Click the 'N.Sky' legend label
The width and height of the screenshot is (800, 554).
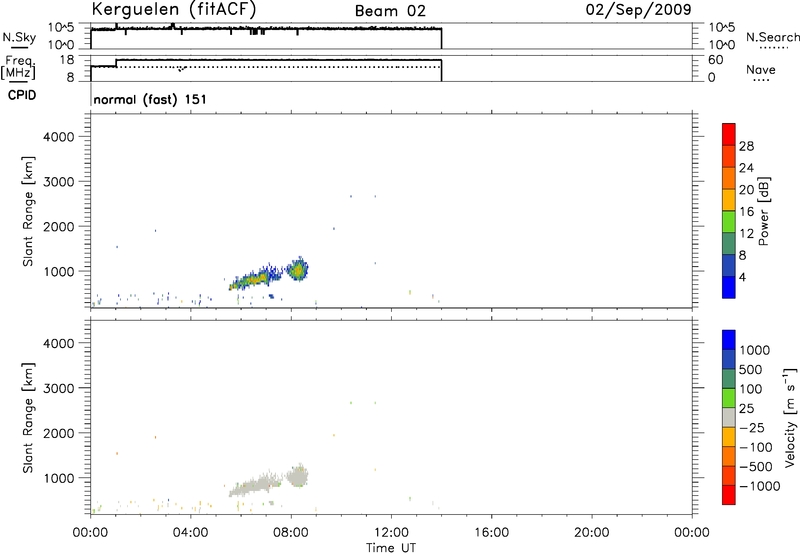[19, 37]
